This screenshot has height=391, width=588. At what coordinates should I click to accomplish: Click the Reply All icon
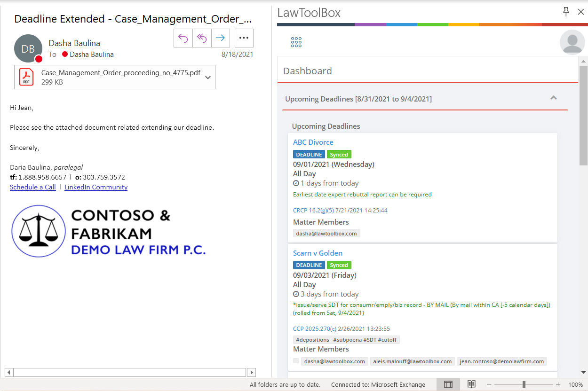(x=202, y=38)
